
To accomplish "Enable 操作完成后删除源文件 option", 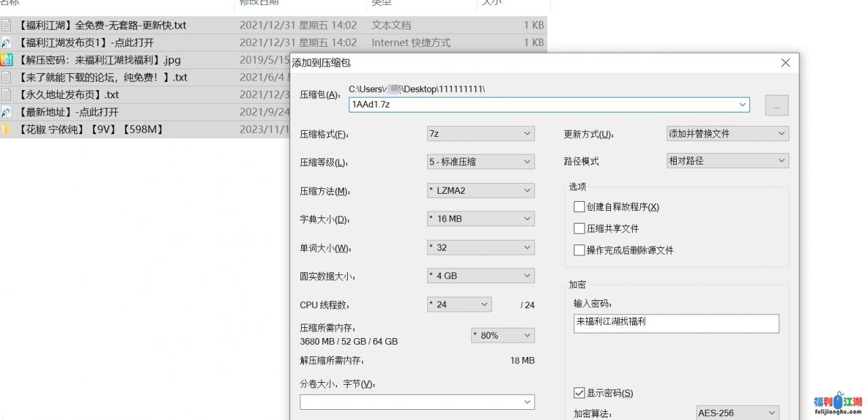I will 578,250.
